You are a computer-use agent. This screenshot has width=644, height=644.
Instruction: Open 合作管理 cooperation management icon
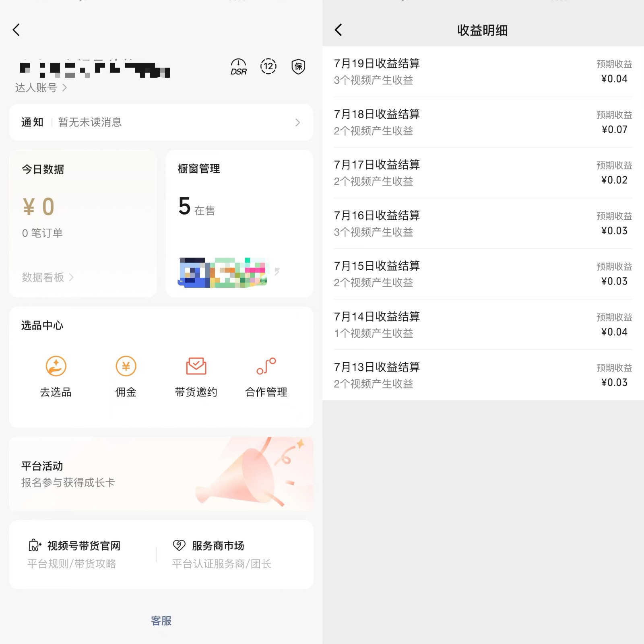coord(266,367)
